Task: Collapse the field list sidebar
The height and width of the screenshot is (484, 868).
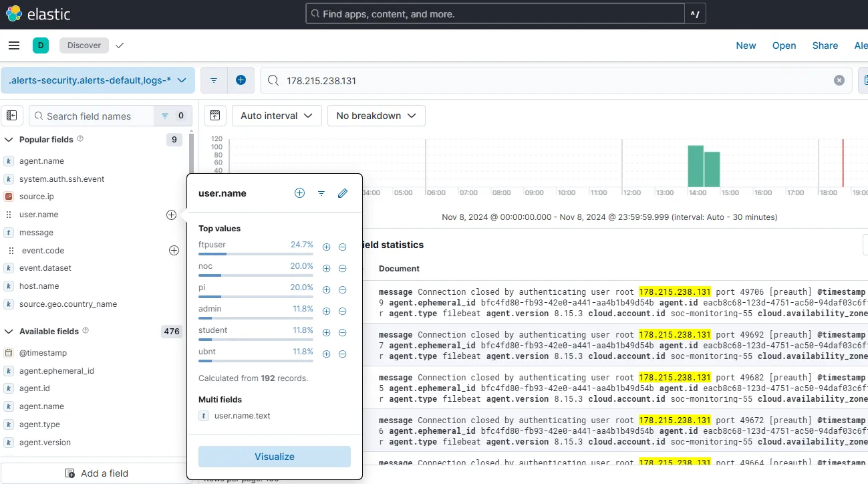Action: point(12,116)
